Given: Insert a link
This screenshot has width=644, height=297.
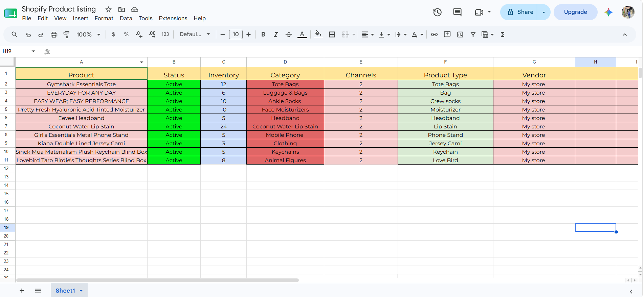Looking at the screenshot, I should [x=434, y=34].
